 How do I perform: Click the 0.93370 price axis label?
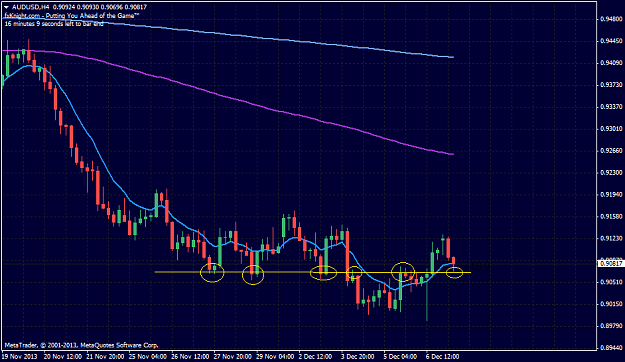(612, 106)
